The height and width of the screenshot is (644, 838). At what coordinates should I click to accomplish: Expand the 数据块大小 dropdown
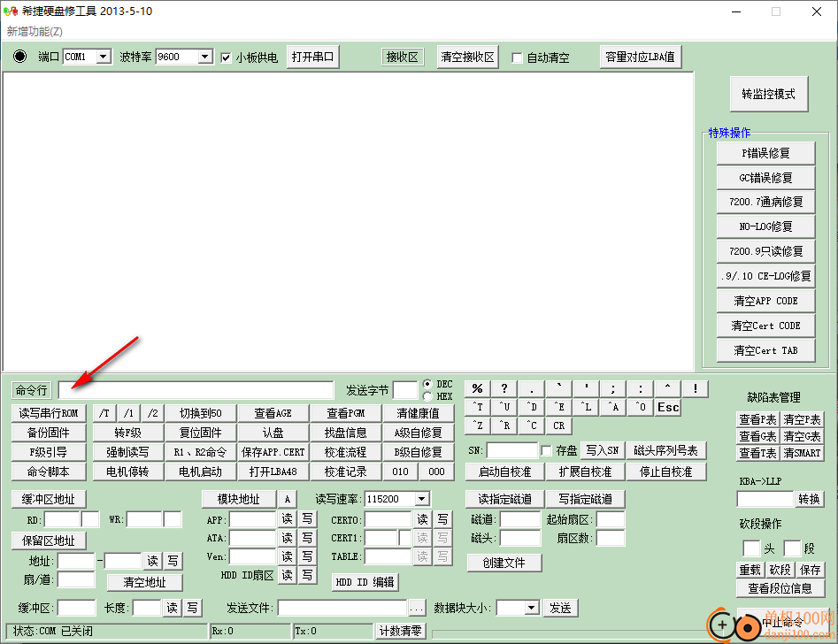531,609
